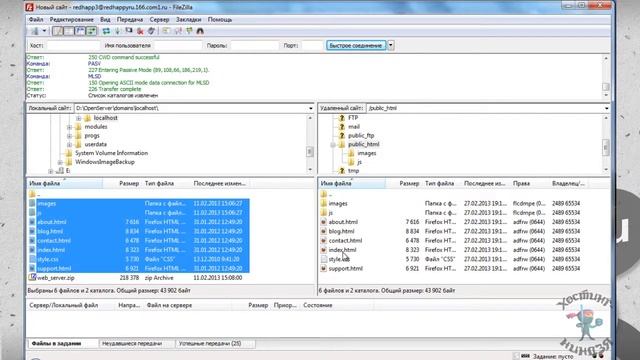Open quick connect history dropdown arrow

[x=391, y=46]
